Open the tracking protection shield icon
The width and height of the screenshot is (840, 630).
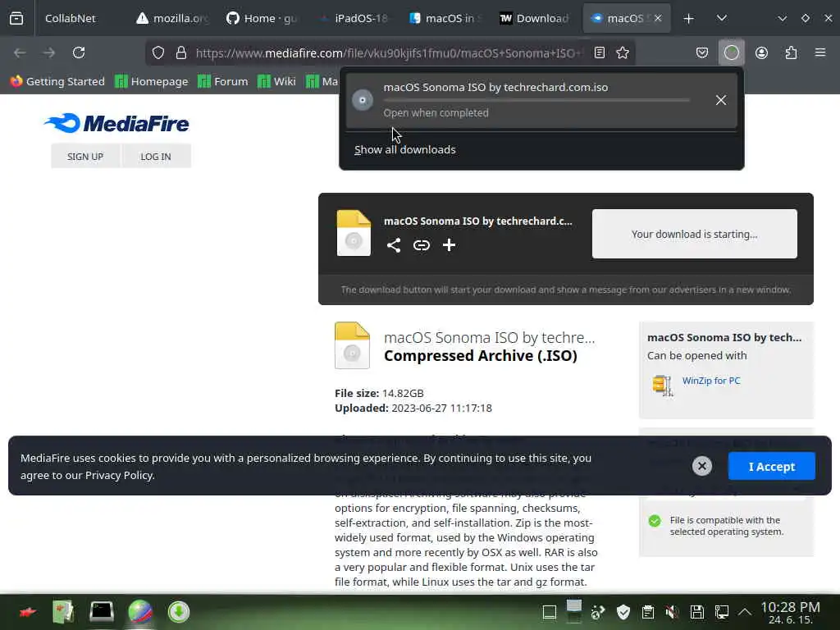(x=158, y=52)
